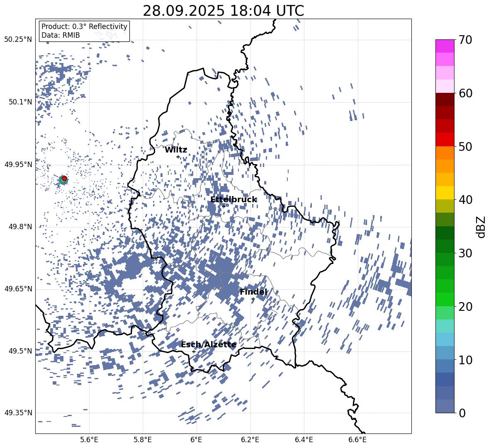Click the Ettelbruck city label
The width and height of the screenshot is (491, 448).
click(x=233, y=200)
